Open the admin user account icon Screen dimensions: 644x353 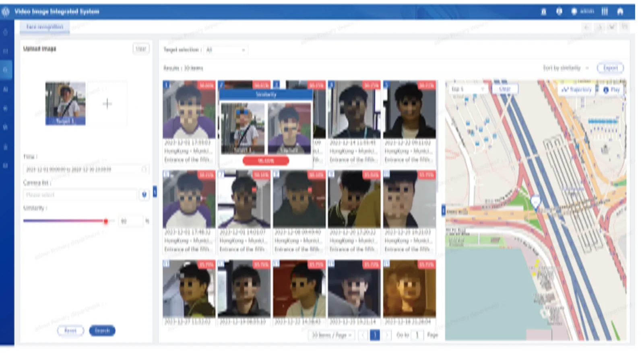pyautogui.click(x=574, y=12)
